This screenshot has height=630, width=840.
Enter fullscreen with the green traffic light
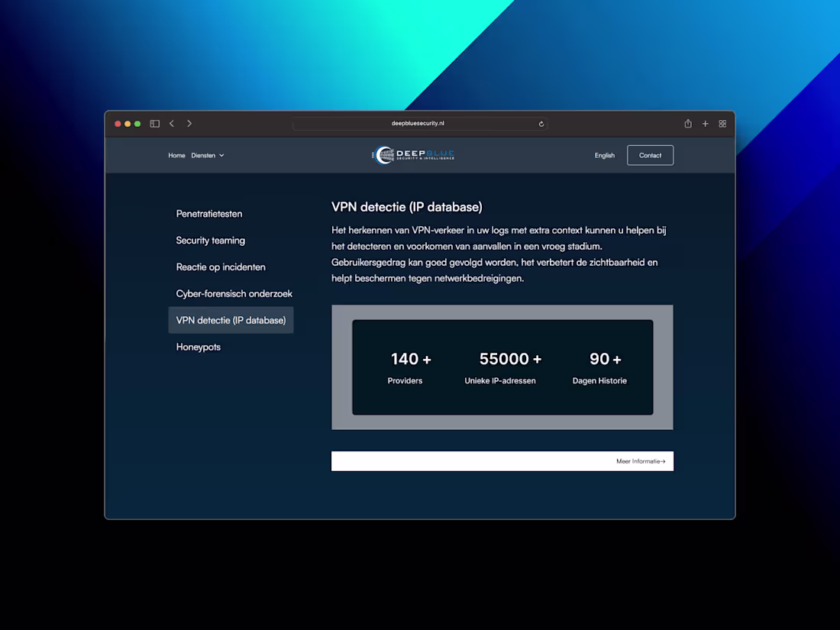click(137, 123)
